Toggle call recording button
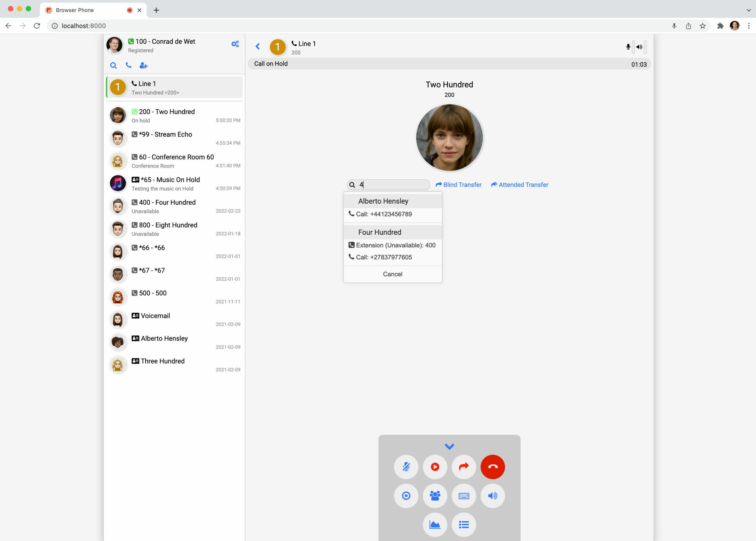The width and height of the screenshot is (756, 541). coord(406,496)
